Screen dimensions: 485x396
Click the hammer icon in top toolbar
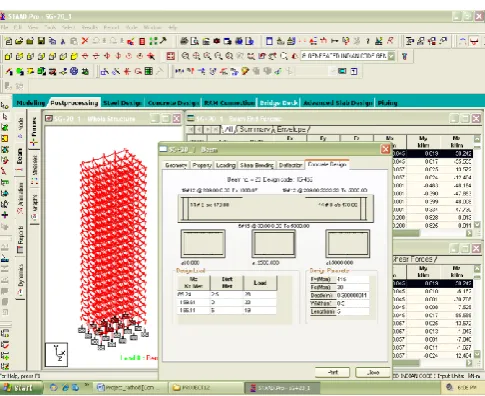[x=163, y=41]
